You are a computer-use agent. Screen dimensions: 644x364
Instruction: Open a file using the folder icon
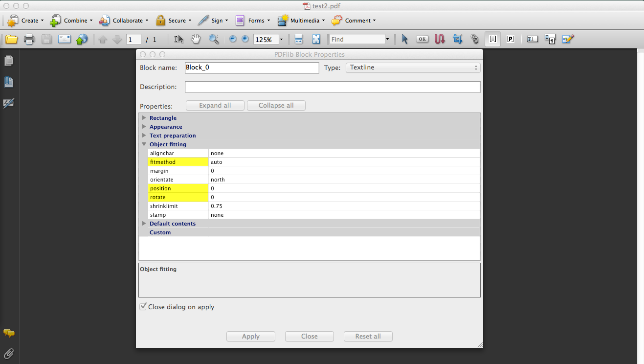coord(11,39)
